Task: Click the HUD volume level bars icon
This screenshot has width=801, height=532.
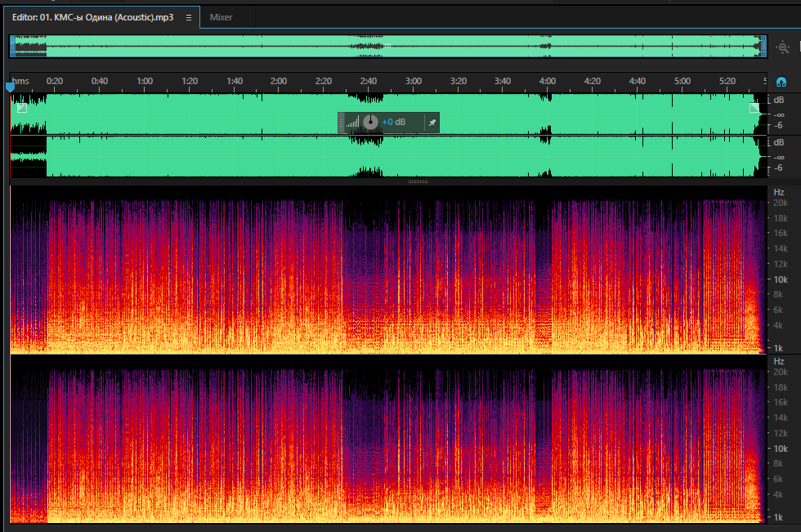Action: tap(352, 122)
